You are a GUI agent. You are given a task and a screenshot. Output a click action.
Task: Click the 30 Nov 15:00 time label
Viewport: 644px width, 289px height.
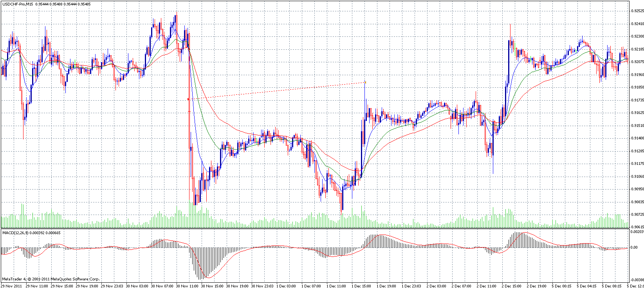(212, 286)
